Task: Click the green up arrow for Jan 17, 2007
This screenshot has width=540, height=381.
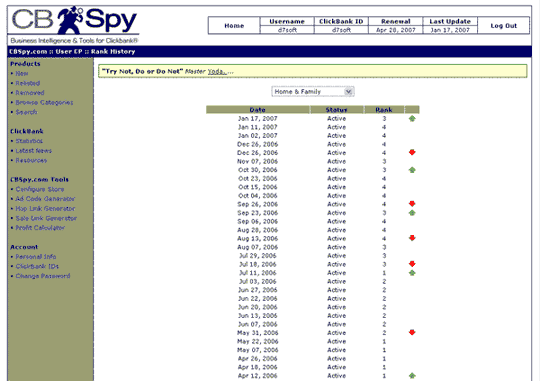Action: click(x=412, y=119)
